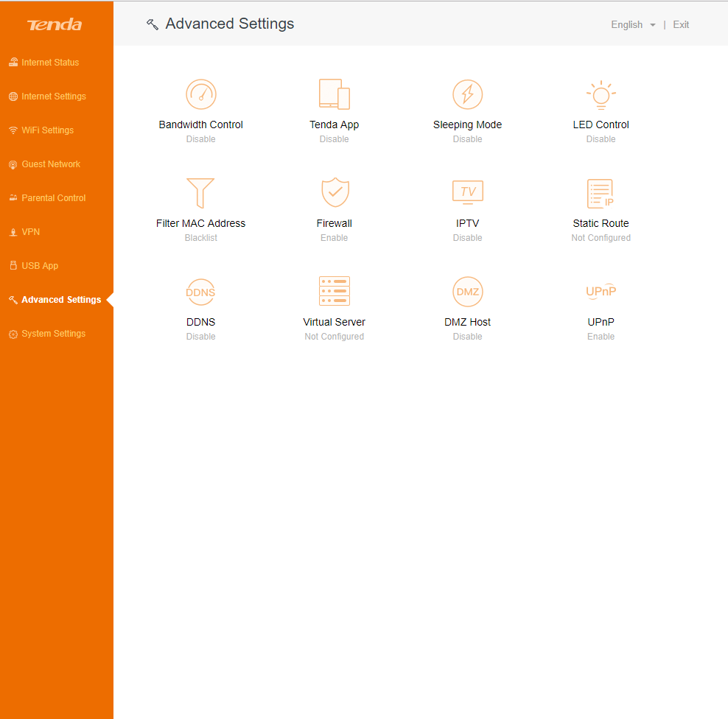The height and width of the screenshot is (719, 728).
Task: Open Guest Network section
Action: pos(51,164)
